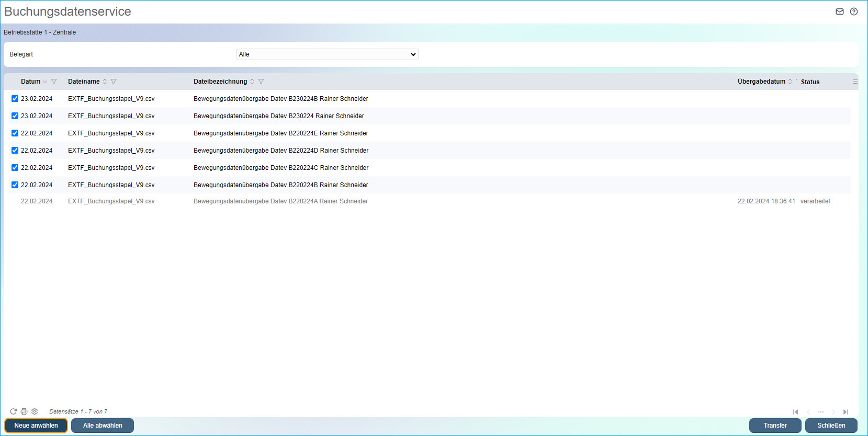This screenshot has width=868, height=436.
Task: Click Neue anwählen button
Action: click(x=36, y=426)
